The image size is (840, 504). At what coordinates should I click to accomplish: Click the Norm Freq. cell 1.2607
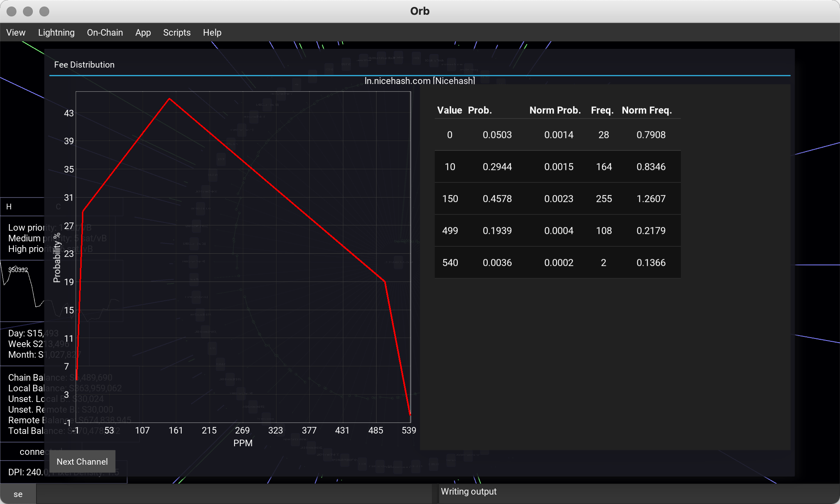pos(651,199)
